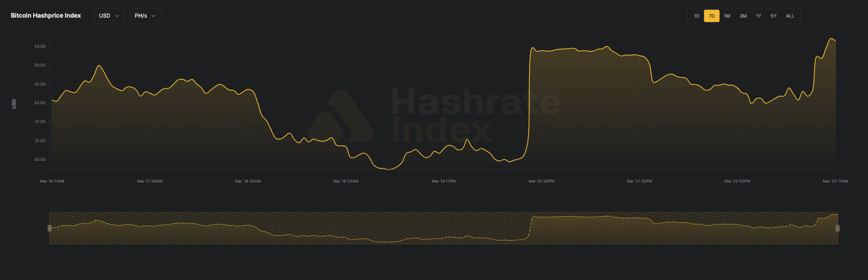Click the 32.50 y-axis value

(40, 84)
